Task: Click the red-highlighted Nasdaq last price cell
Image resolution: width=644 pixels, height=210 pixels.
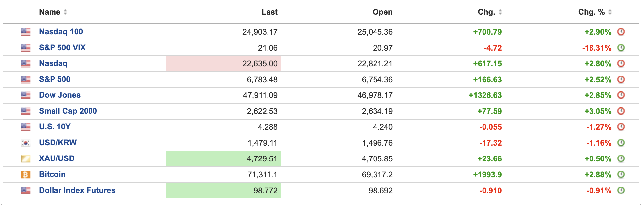Action: click(224, 64)
